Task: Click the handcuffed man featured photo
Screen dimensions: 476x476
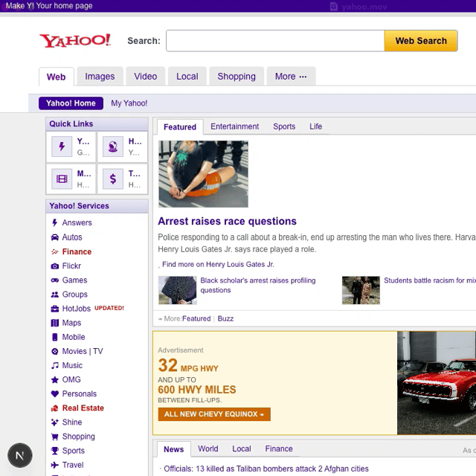Action: coord(203,174)
